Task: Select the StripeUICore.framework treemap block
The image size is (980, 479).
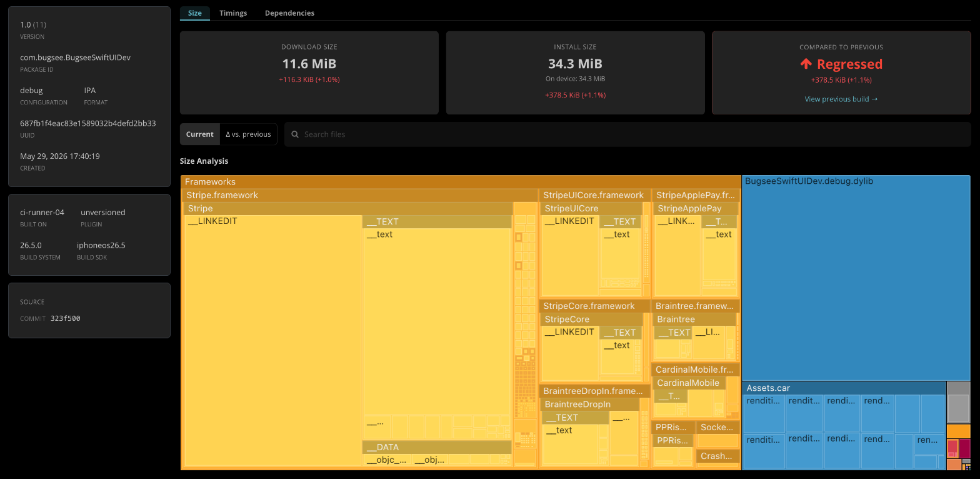Action: 594,195
